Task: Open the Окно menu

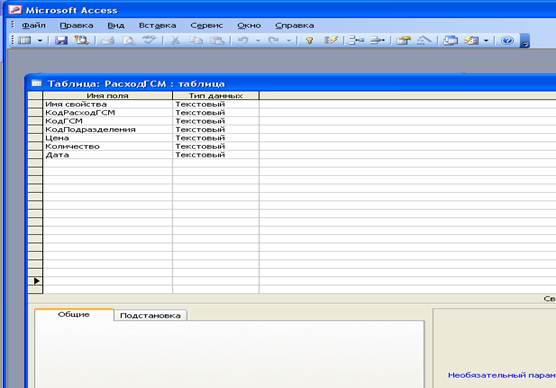Action: pos(249,26)
